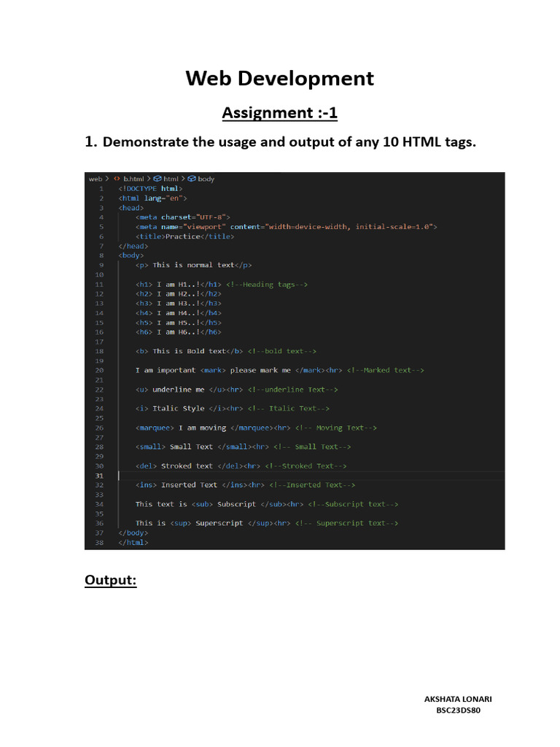Click the small 'Small Text' code line
Viewport: 560px width, 747px height.
click(203, 447)
